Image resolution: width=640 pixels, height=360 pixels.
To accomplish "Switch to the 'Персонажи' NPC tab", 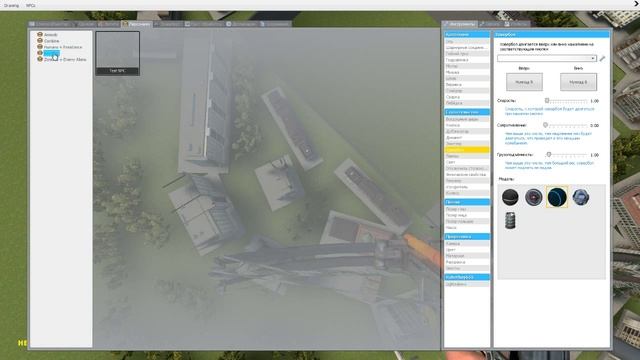I will (x=136, y=24).
